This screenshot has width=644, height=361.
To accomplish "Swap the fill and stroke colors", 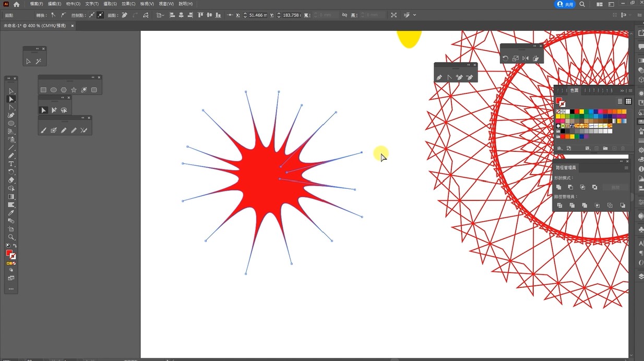I will coord(15,246).
